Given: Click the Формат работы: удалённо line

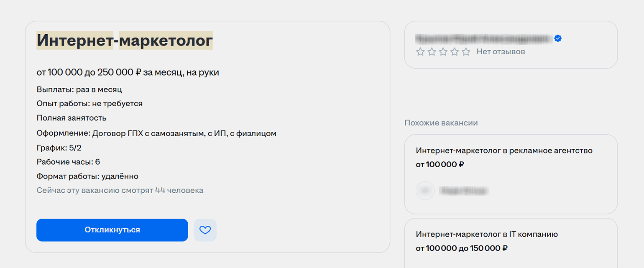Looking at the screenshot, I should click(87, 176).
